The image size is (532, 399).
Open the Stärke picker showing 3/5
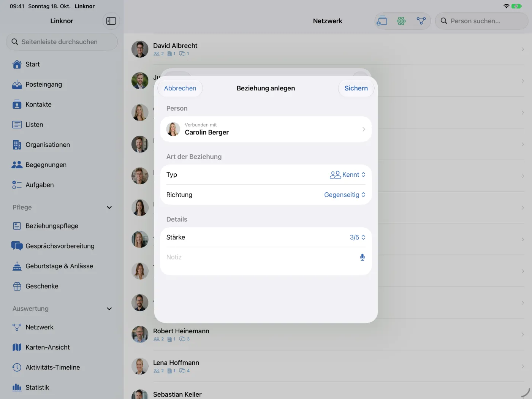[357, 237]
